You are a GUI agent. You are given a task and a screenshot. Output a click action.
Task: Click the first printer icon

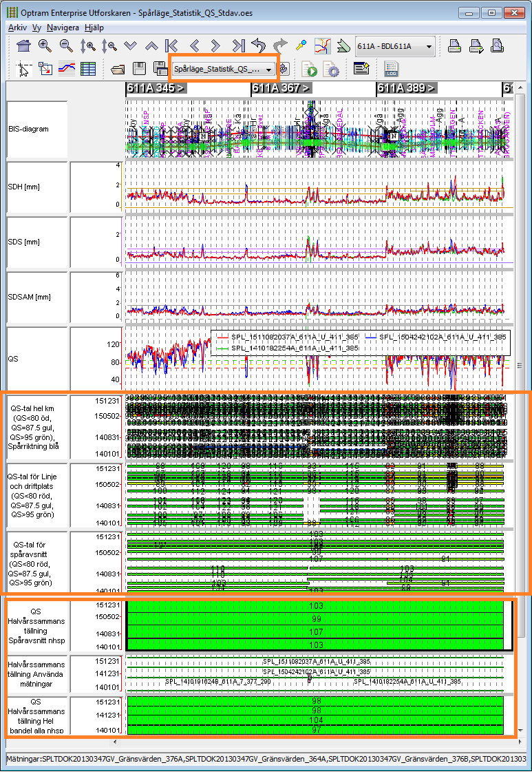pyautogui.click(x=454, y=46)
